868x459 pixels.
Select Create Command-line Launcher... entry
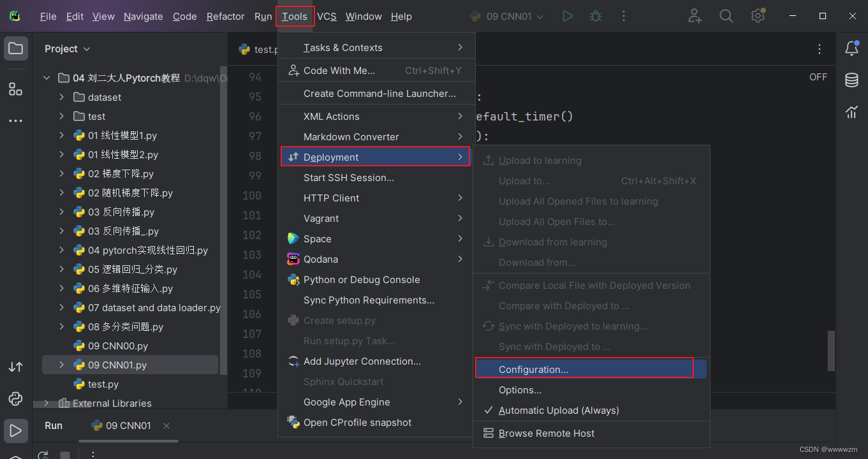(x=376, y=94)
